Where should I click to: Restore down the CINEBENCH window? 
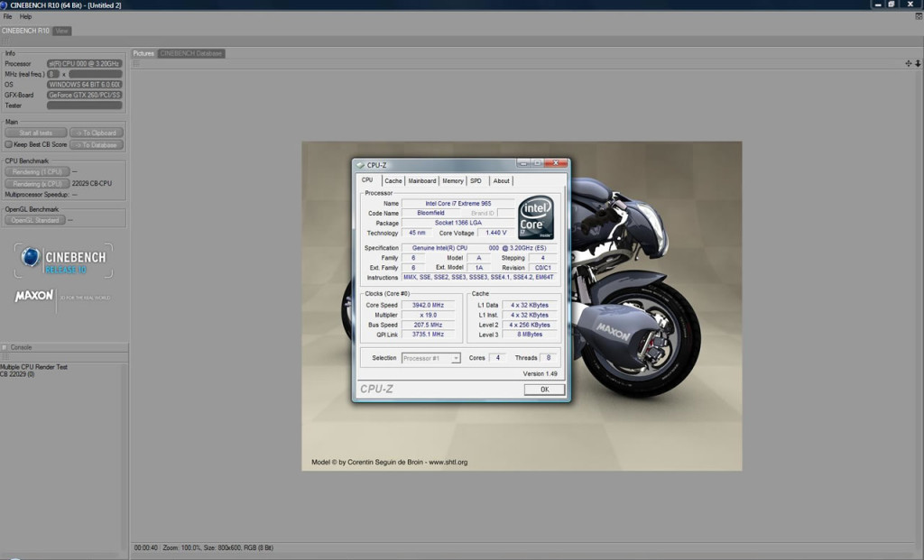[x=892, y=5]
